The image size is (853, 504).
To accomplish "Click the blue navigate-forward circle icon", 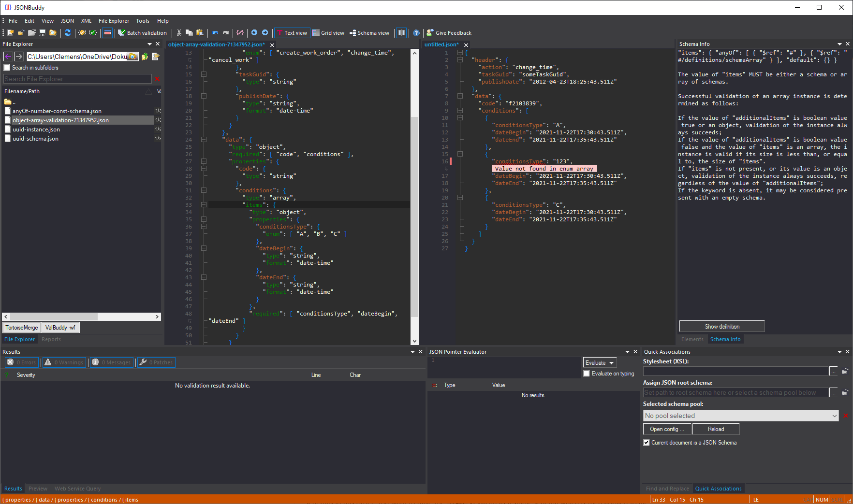I will [265, 33].
